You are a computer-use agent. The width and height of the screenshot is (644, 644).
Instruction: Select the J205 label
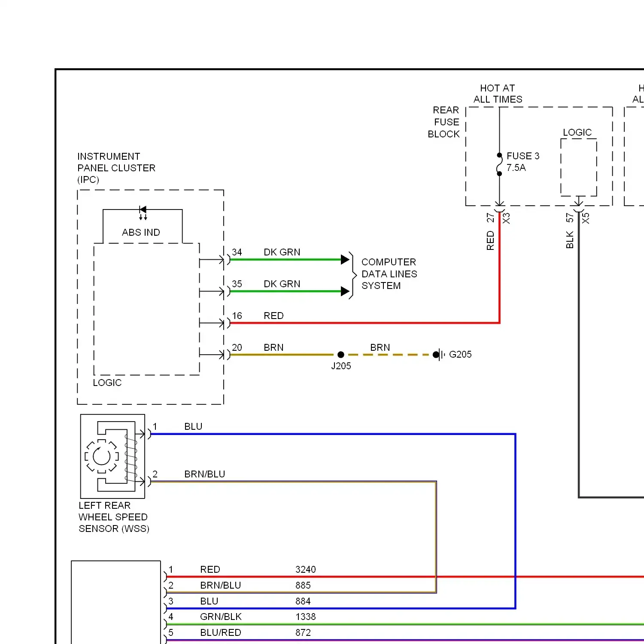341,366
